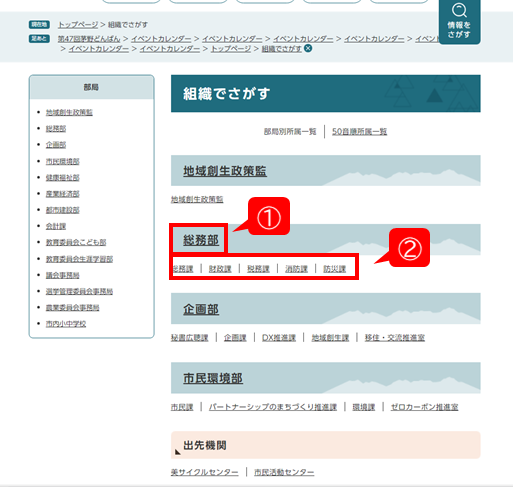The height and width of the screenshot is (487, 513).
Task: Click トップページ in the 足あと trail
Action: 231,49
